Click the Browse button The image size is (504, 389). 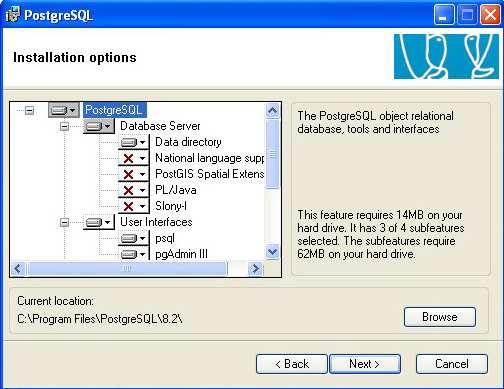(x=440, y=317)
